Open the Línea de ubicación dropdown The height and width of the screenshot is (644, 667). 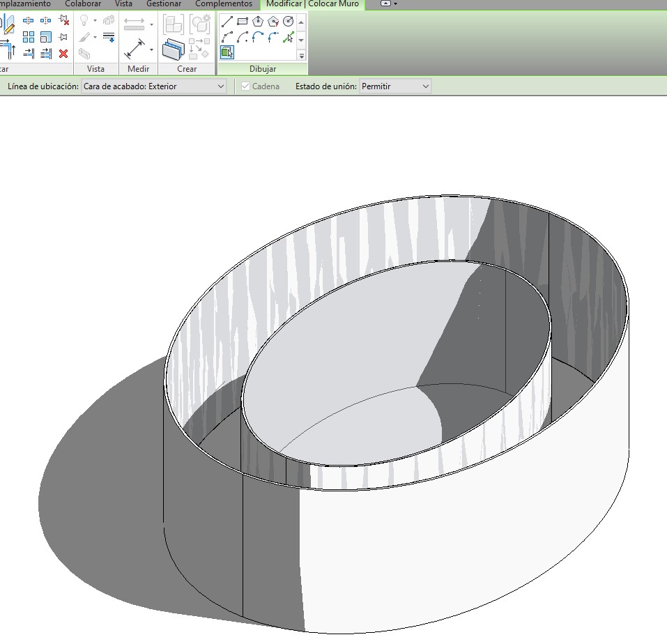tap(154, 86)
